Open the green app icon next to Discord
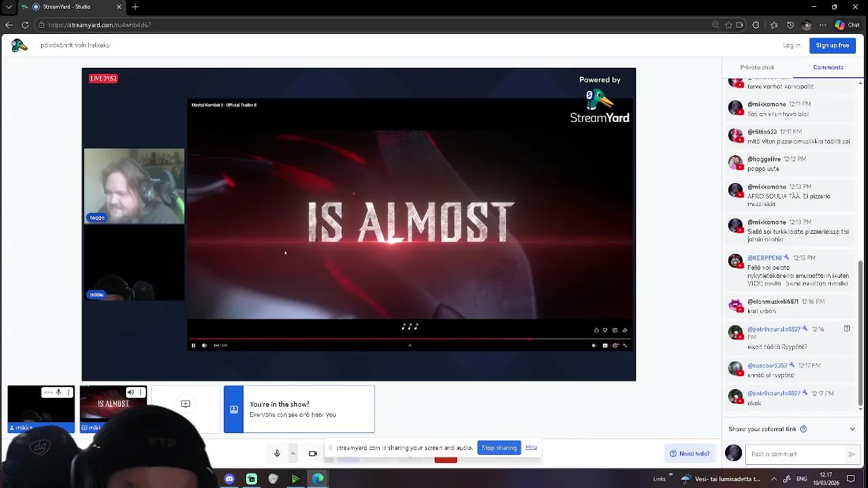Screen dimensions: 868x488 click(x=252, y=479)
